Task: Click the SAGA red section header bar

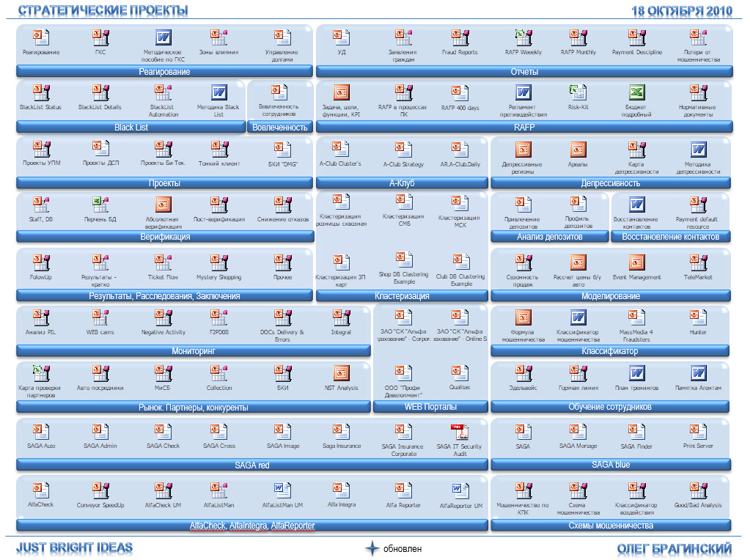Action: point(252,465)
